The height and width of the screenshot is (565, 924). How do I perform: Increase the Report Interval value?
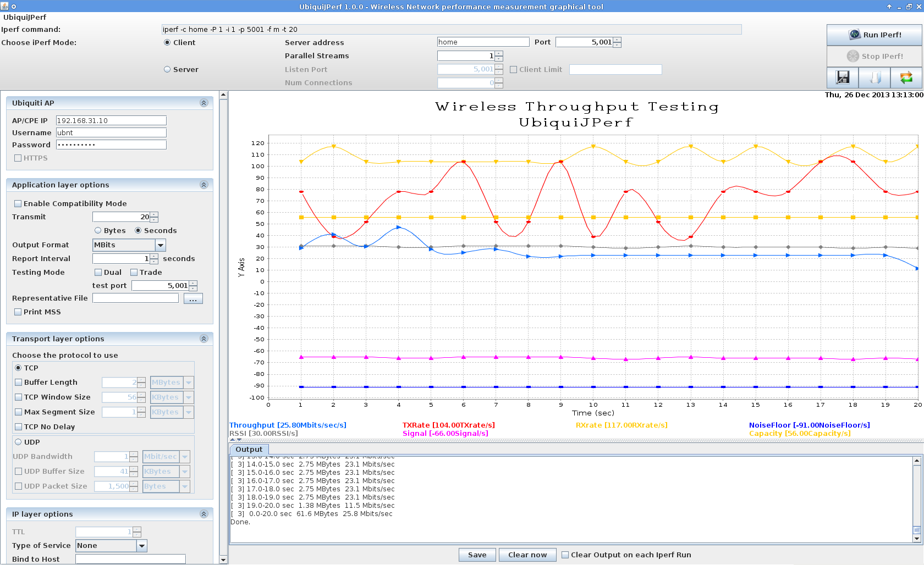(x=154, y=256)
